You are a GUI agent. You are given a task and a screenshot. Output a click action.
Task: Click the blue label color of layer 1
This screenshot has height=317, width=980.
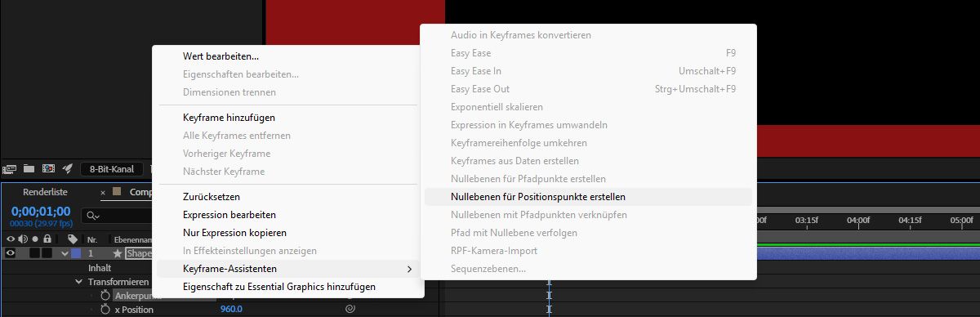76,253
